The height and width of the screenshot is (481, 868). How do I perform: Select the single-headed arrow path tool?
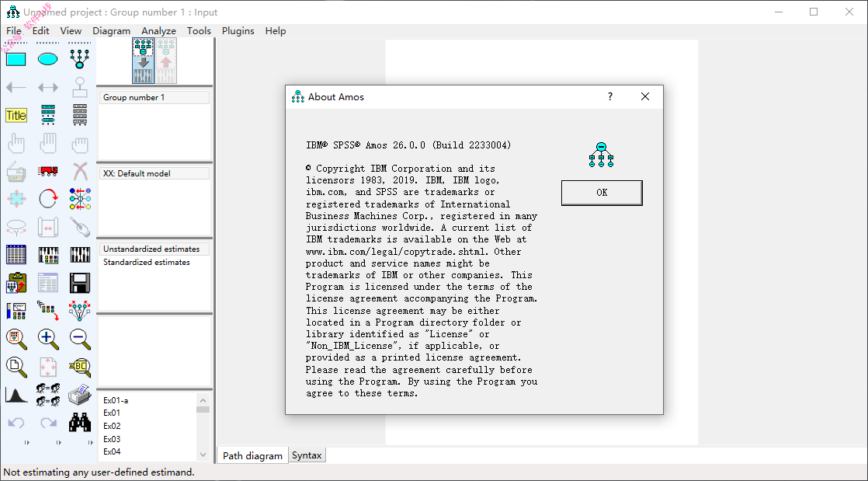coord(16,87)
